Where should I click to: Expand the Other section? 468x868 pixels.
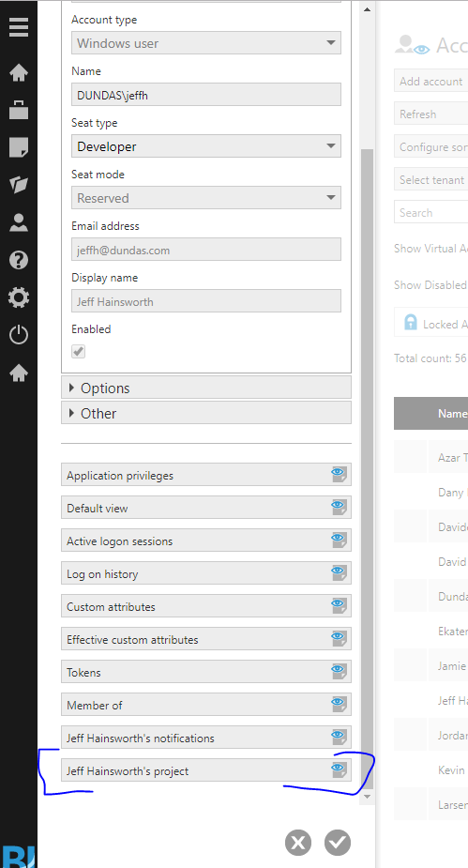tap(206, 413)
